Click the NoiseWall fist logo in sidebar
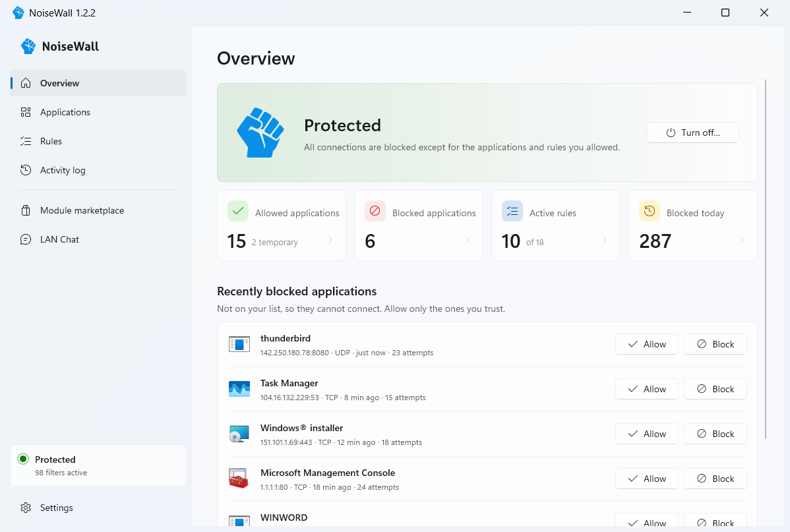The width and height of the screenshot is (790, 532). [28, 46]
